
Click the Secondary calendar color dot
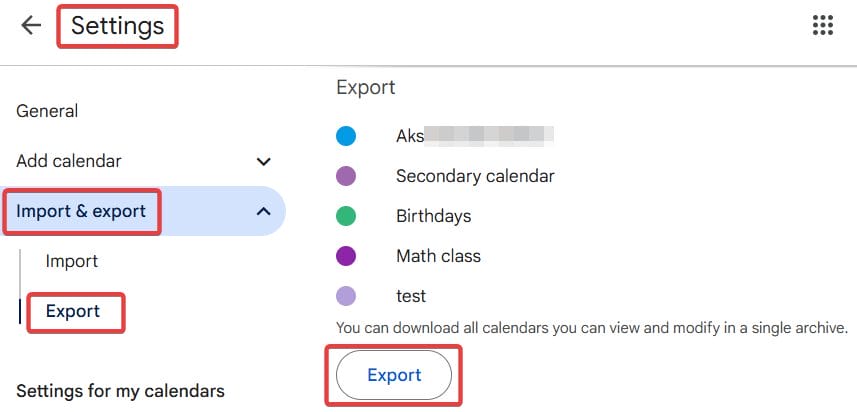click(346, 176)
